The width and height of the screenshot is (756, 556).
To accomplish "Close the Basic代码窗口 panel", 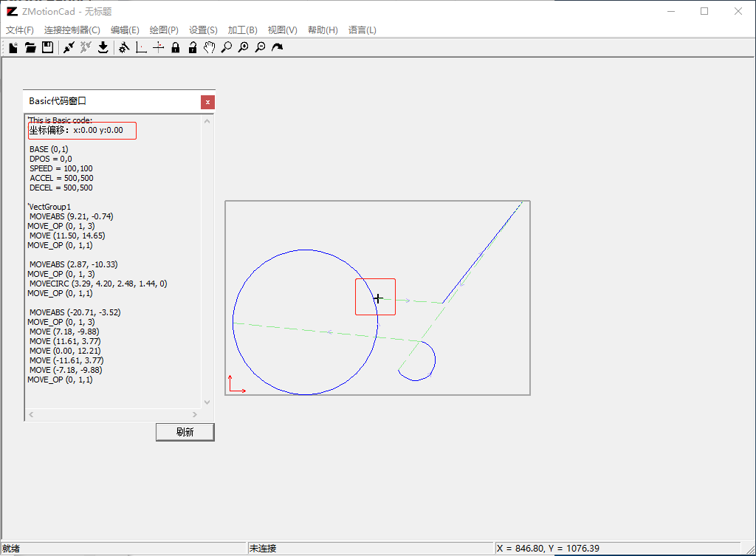I will coord(207,102).
